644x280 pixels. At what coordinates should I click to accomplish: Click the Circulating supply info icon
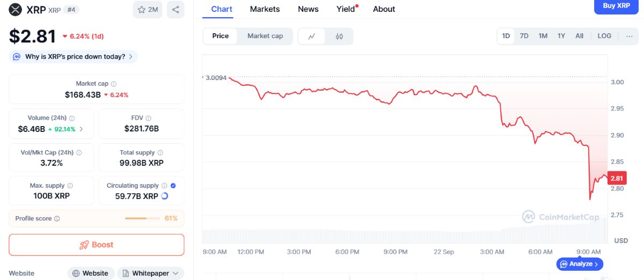[164, 186]
